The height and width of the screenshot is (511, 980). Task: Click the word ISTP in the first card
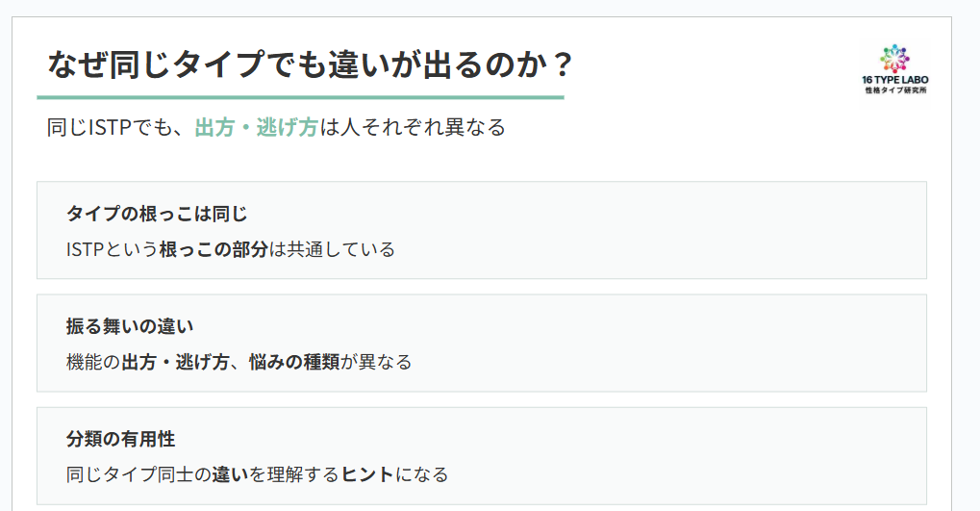pyautogui.click(x=86, y=249)
